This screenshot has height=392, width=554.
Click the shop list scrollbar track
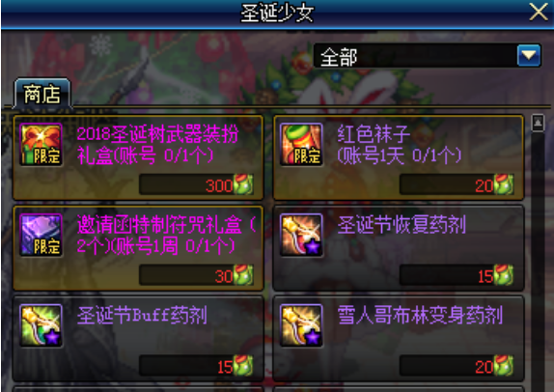(538, 260)
